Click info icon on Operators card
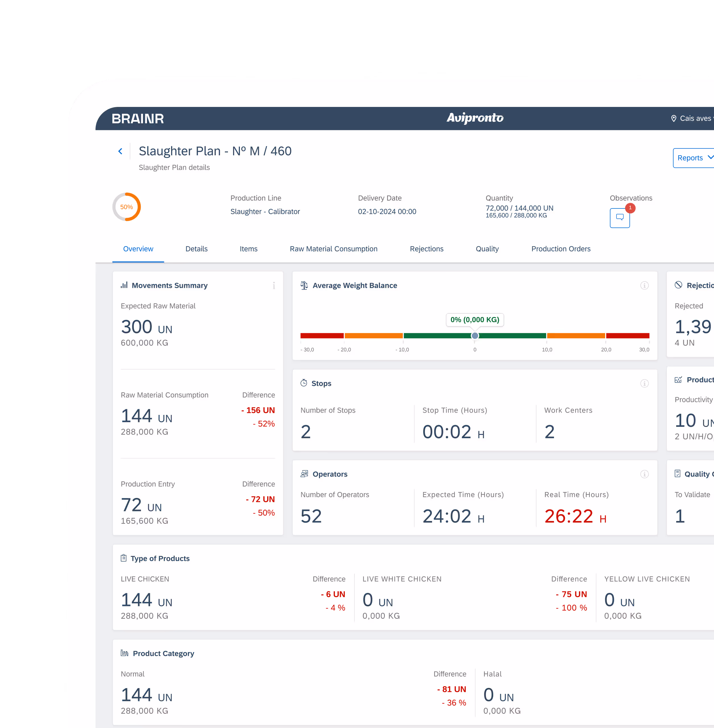The image size is (714, 728). 644,474
